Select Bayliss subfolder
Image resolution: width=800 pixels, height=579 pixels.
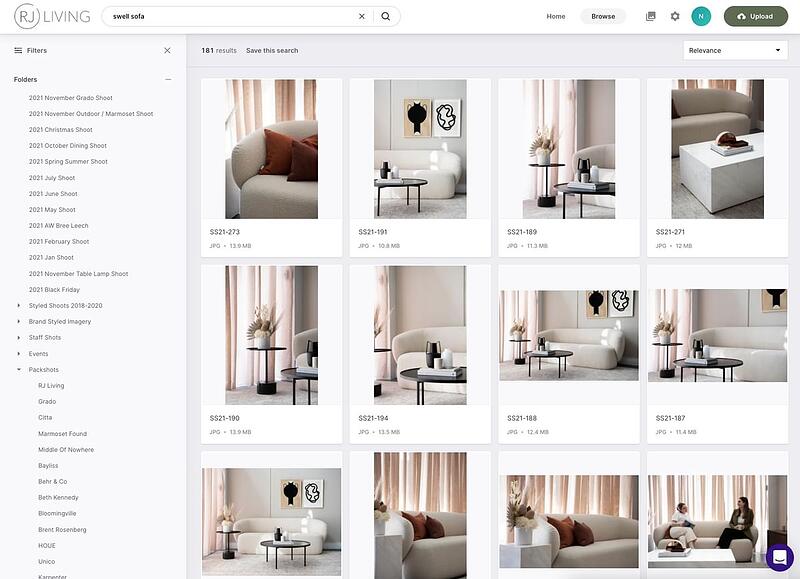(x=48, y=466)
